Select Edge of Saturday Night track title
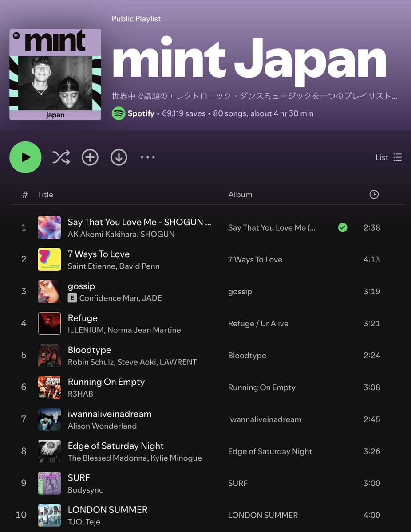The width and height of the screenshot is (411, 532). click(115, 446)
